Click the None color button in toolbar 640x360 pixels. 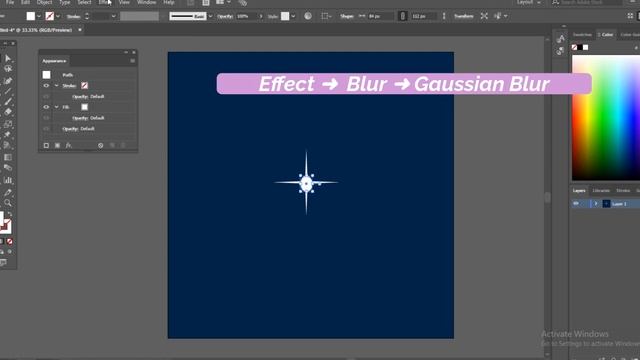10,241
